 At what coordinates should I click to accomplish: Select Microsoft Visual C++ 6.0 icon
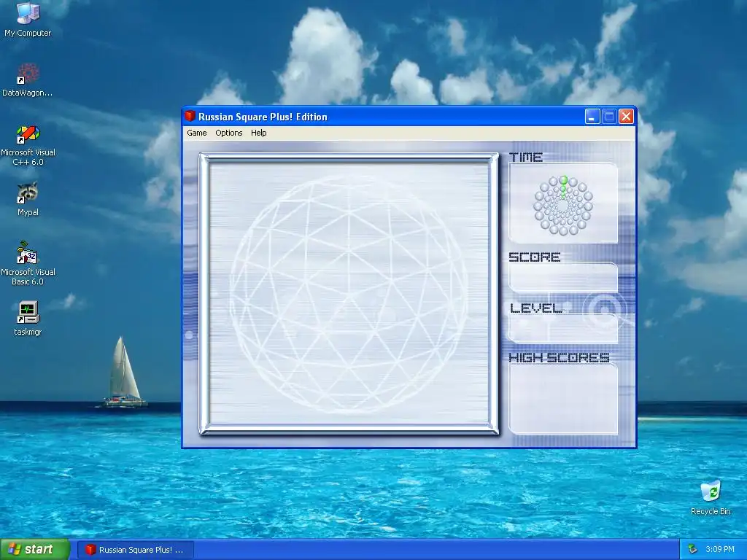pyautogui.click(x=28, y=145)
